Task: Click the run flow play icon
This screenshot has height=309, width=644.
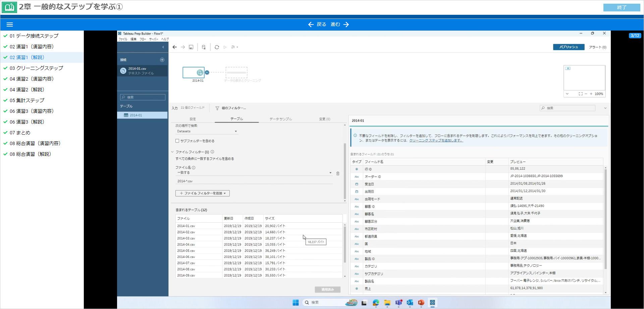Action: [x=225, y=47]
